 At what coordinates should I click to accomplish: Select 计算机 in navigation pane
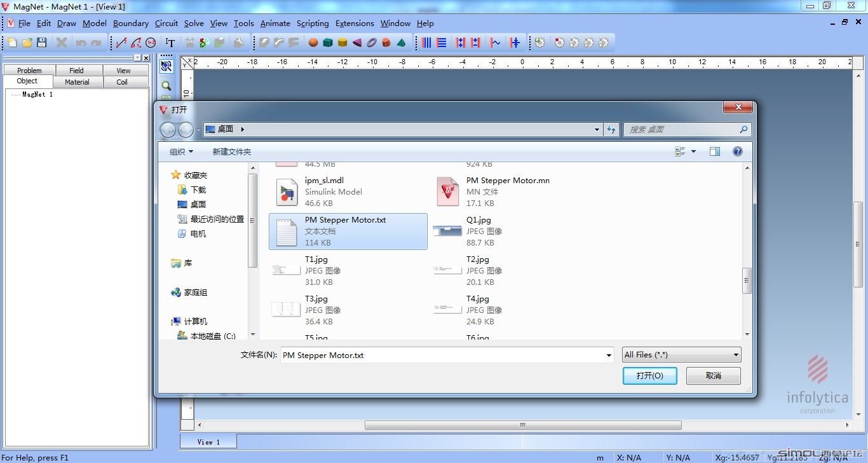pyautogui.click(x=189, y=321)
